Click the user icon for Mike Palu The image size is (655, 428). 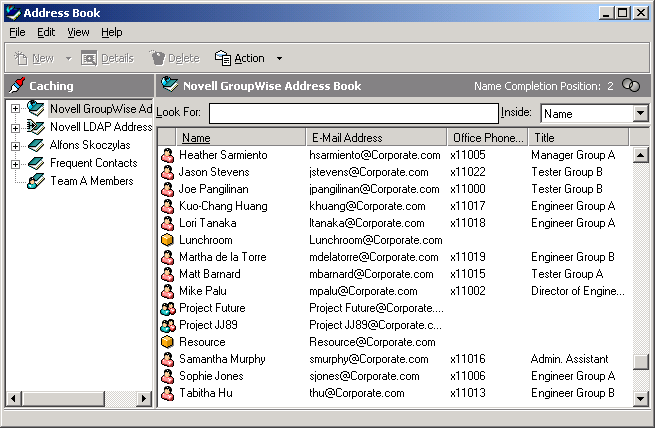(168, 291)
